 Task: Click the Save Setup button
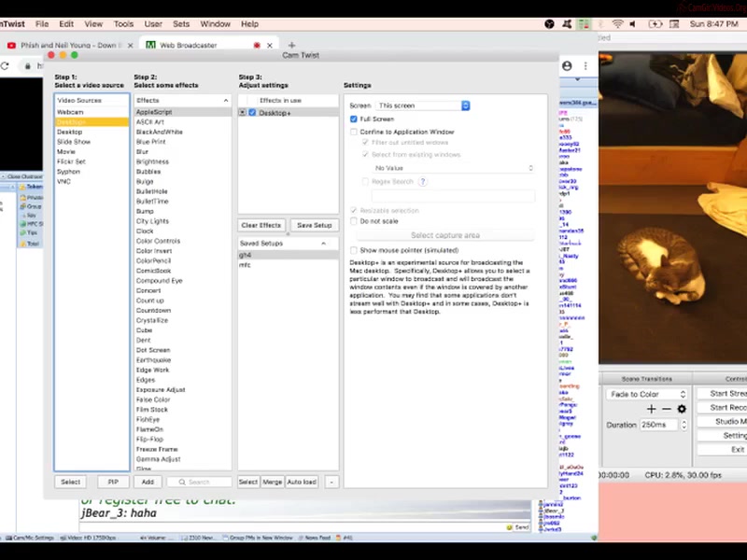click(314, 225)
